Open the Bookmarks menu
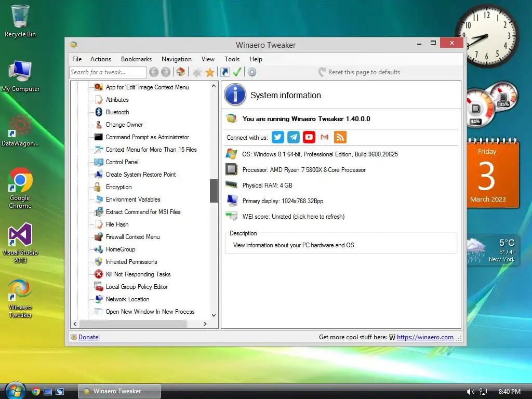Image resolution: width=532 pixels, height=399 pixels. pos(137,59)
